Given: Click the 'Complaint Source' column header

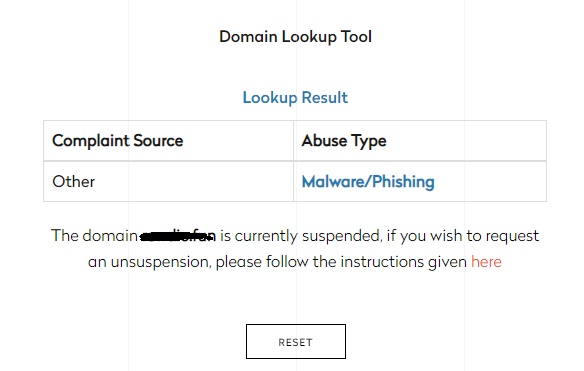Looking at the screenshot, I should 118,141.
